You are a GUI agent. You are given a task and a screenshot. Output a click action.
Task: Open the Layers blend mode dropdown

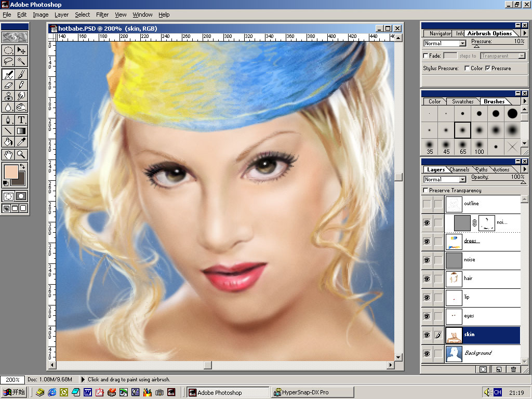point(462,179)
